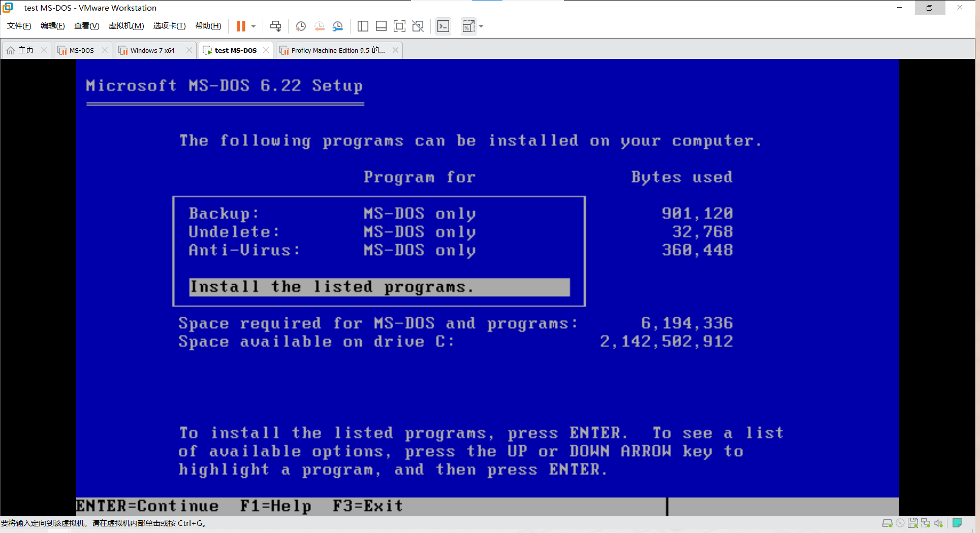This screenshot has height=533, width=980.
Task: Revert to the previous snapshot
Action: [320, 26]
